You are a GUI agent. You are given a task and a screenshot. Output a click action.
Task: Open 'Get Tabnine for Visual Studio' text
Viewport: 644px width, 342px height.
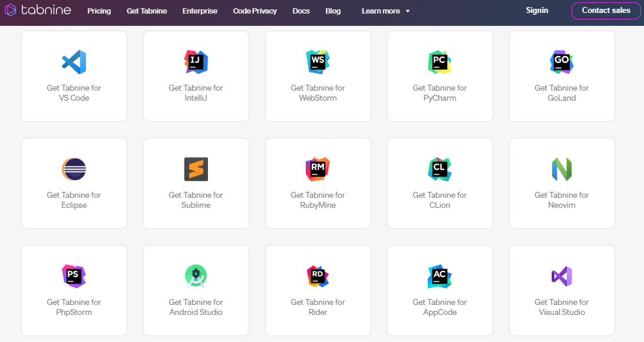pos(562,307)
